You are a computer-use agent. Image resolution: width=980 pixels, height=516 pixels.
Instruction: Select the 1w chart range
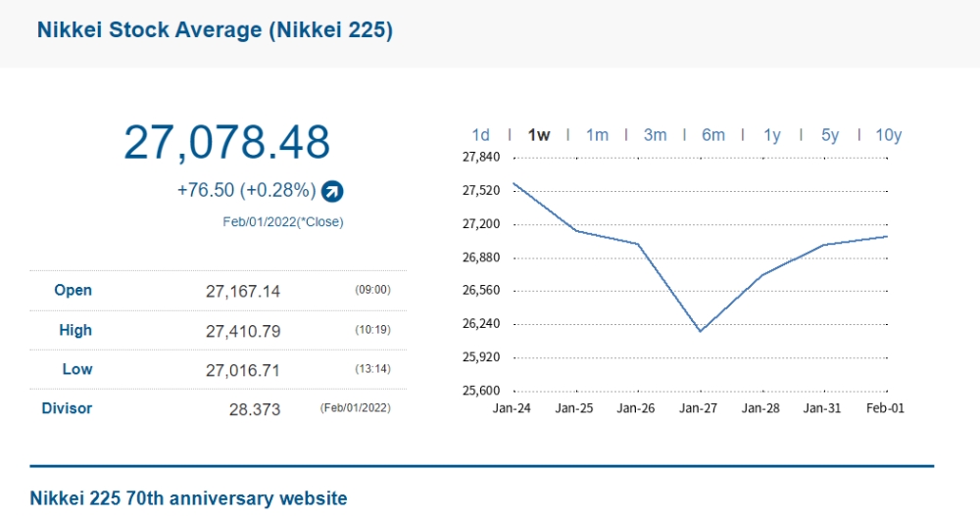538,135
